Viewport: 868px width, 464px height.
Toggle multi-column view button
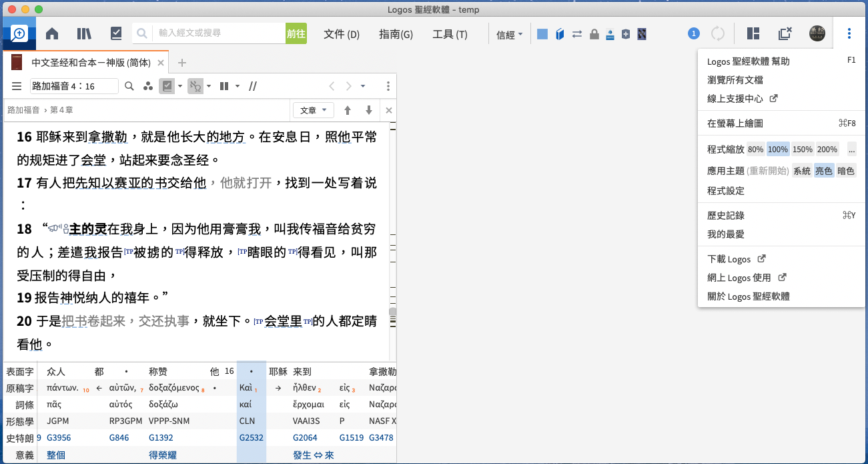click(x=224, y=86)
